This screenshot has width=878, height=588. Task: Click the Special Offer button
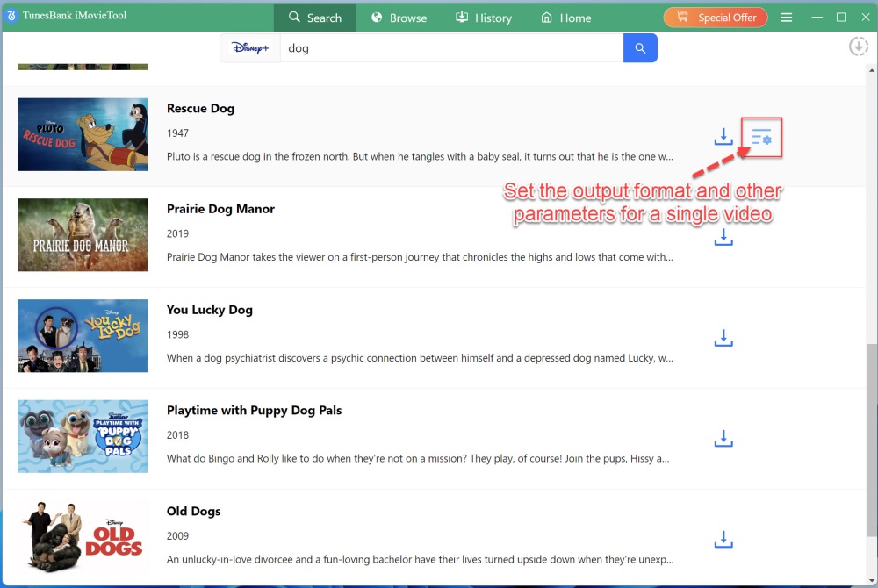[x=716, y=18]
